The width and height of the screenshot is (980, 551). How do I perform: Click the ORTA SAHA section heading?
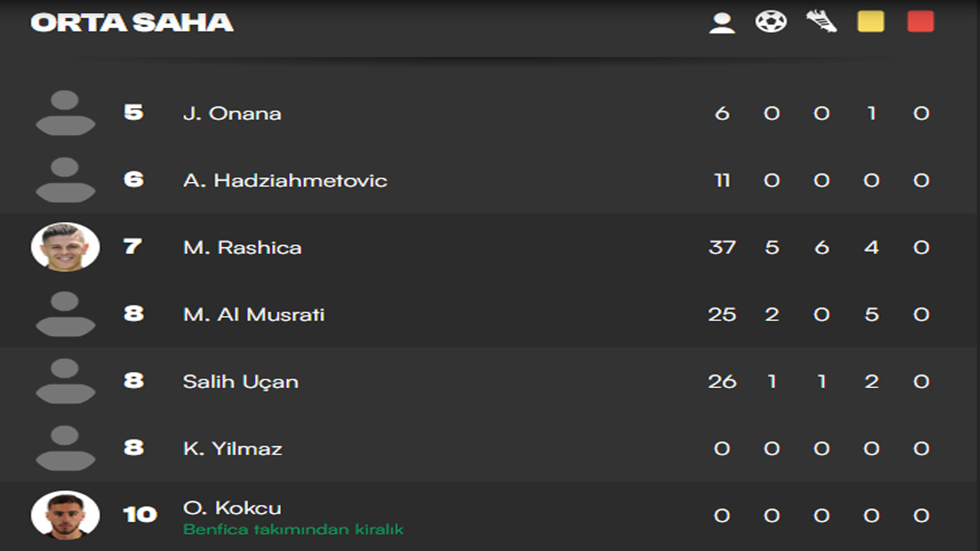click(x=132, y=23)
